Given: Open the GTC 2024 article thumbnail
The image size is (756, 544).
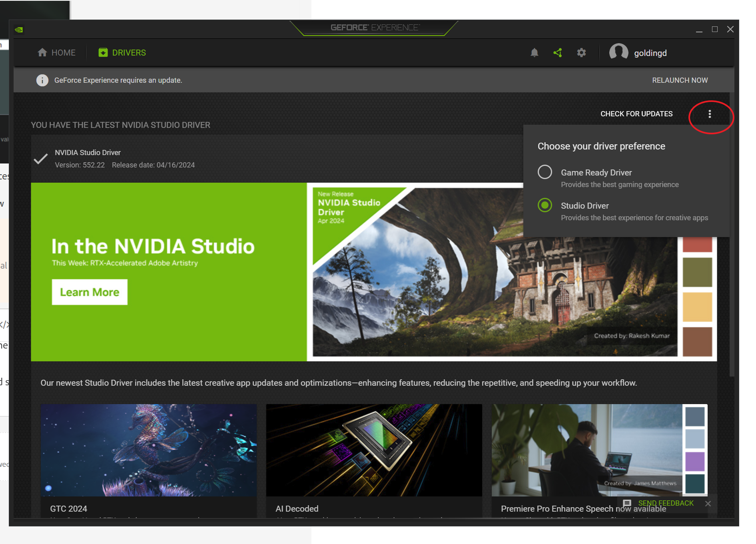Looking at the screenshot, I should pyautogui.click(x=148, y=451).
